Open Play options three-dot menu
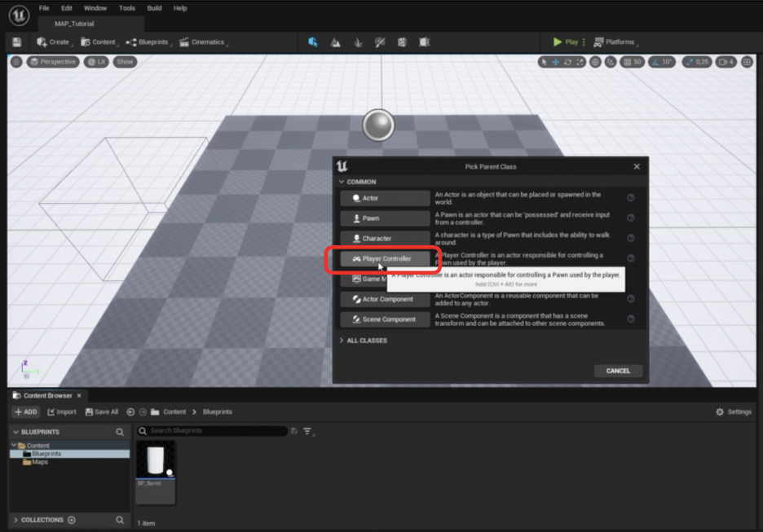 584,42
